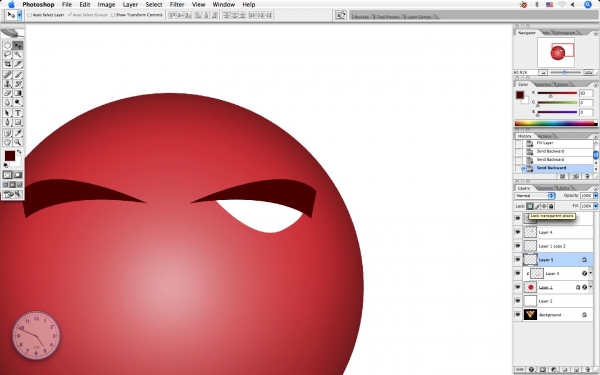The image size is (600, 375).
Task: Select the Crop tool
Action: pos(7,64)
